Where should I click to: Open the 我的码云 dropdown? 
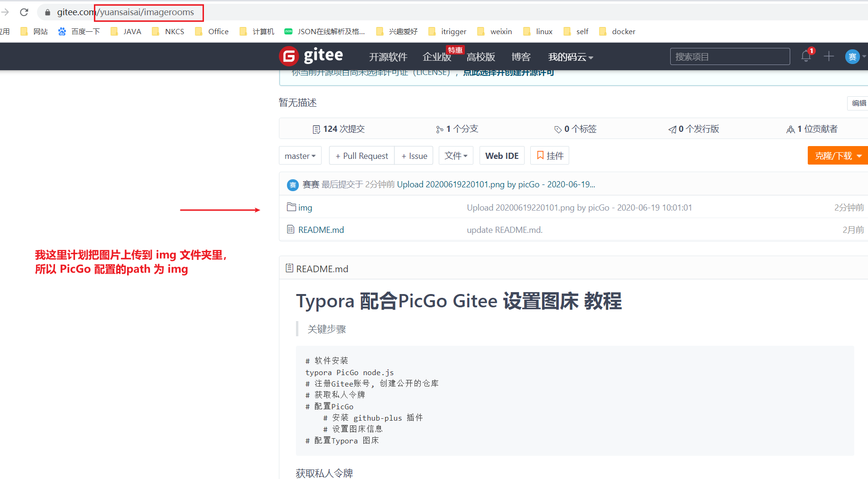click(571, 57)
